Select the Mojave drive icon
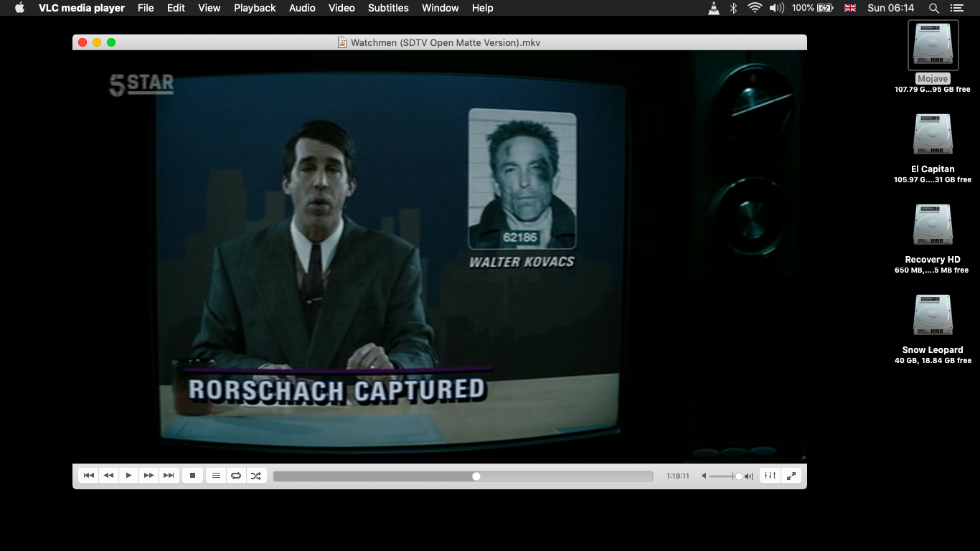Image resolution: width=980 pixels, height=551 pixels. click(x=933, y=44)
